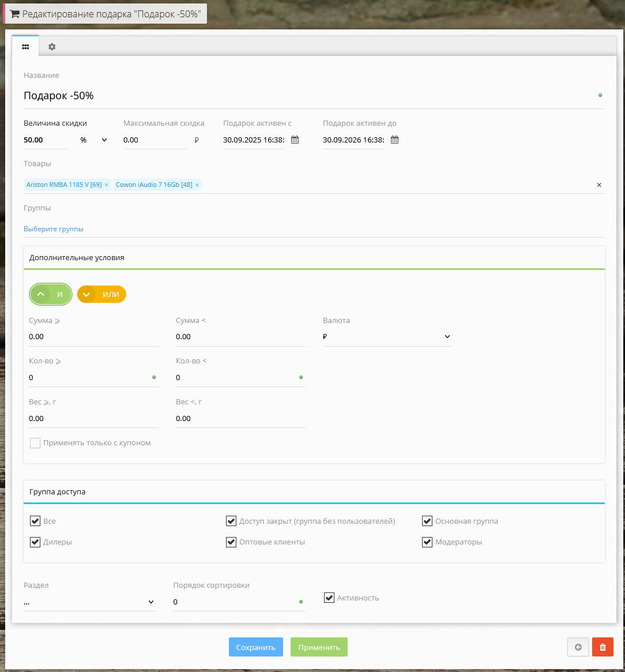Click the back arrow button
The height and width of the screenshot is (672, 625).
pos(578,647)
